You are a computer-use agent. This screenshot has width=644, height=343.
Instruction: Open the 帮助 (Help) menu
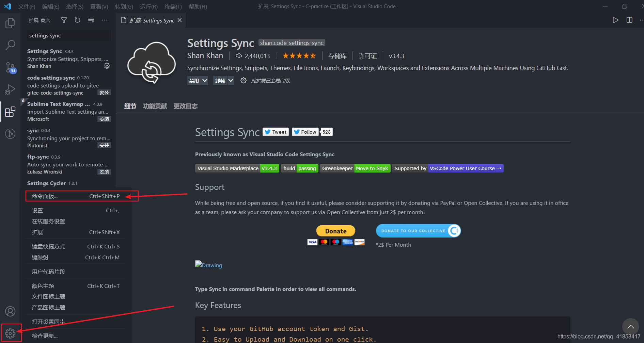coord(198,6)
